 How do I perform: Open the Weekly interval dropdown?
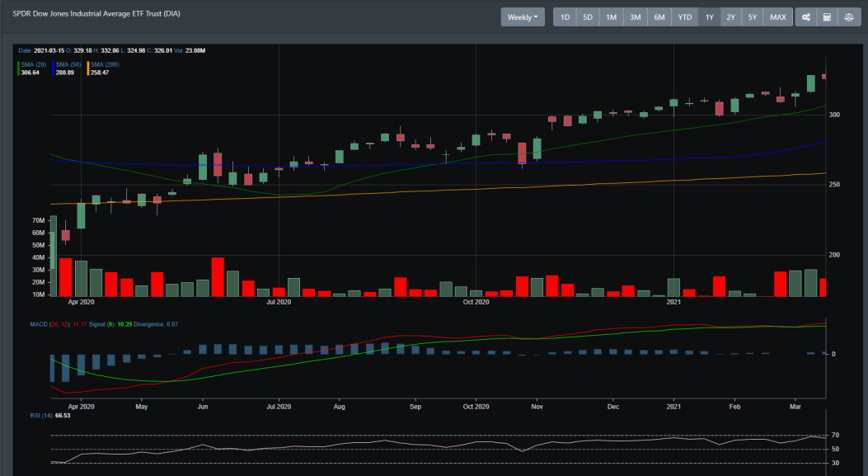click(x=523, y=17)
